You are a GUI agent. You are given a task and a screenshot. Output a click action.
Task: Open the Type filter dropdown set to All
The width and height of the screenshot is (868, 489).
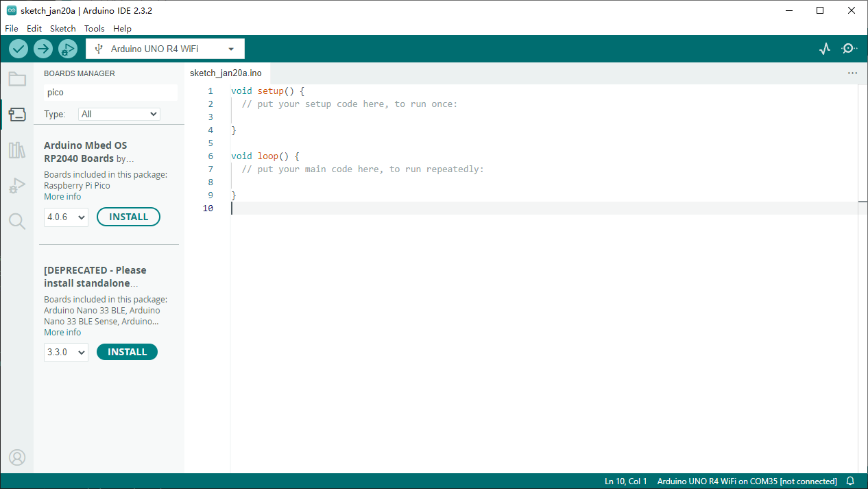(119, 115)
